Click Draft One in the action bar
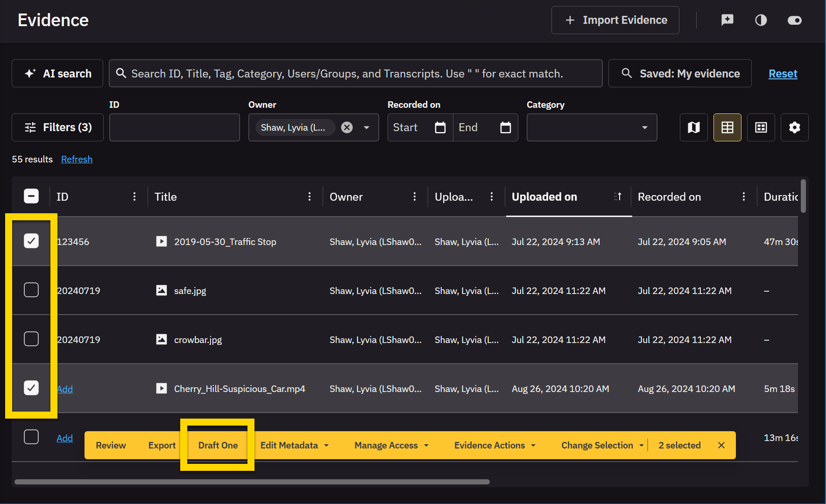 218,445
